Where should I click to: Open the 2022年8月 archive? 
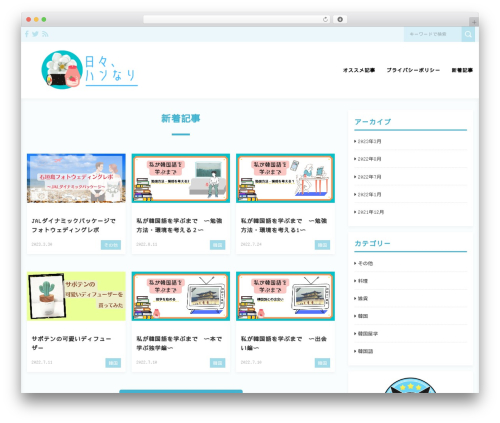pyautogui.click(x=368, y=159)
